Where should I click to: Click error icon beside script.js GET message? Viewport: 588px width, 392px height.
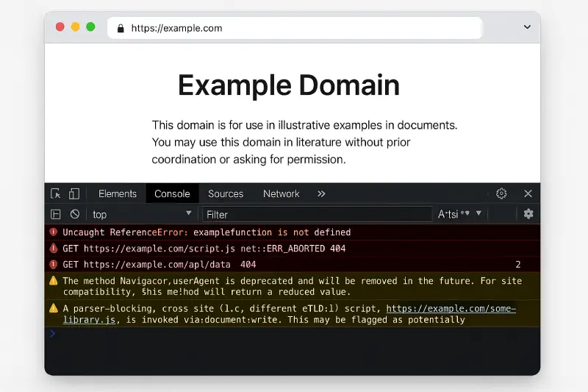pos(54,248)
